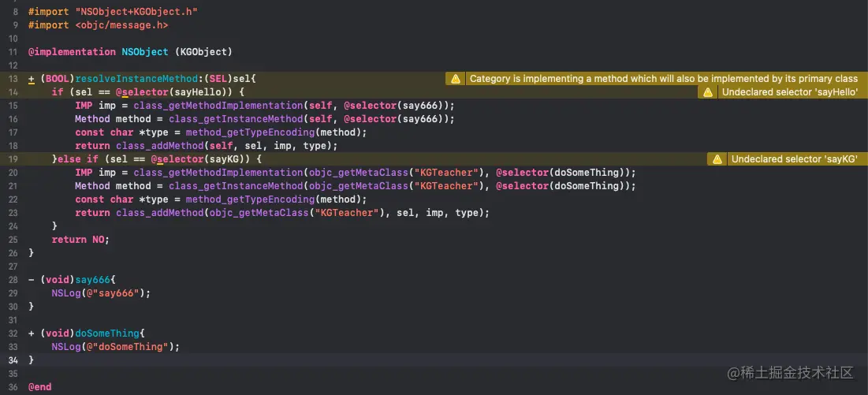Click line number 36 in the gutter

click(x=13, y=387)
